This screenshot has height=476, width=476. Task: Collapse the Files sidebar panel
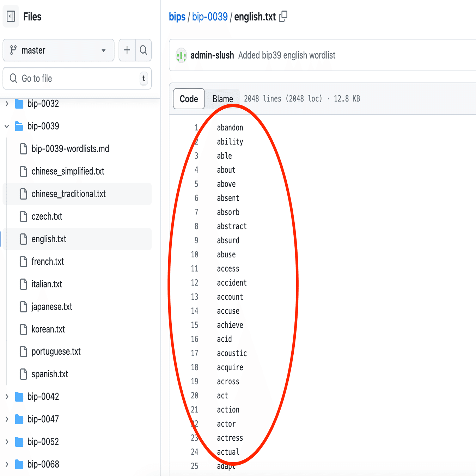(11, 16)
